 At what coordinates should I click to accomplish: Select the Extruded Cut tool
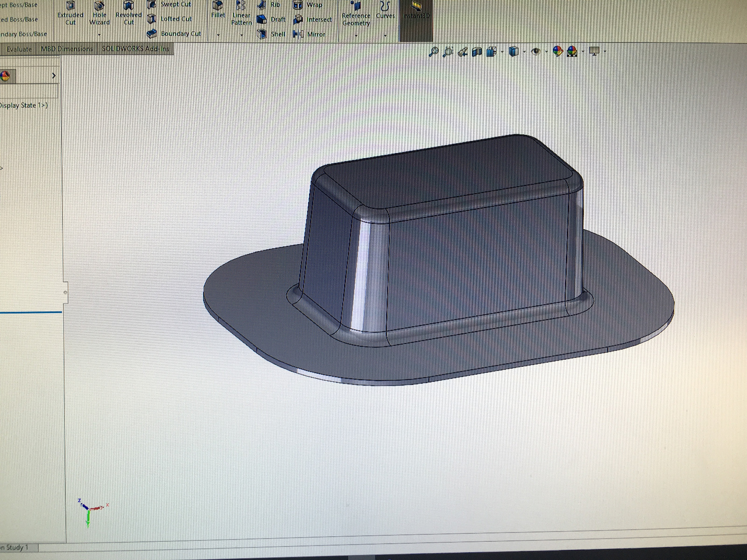(70, 13)
